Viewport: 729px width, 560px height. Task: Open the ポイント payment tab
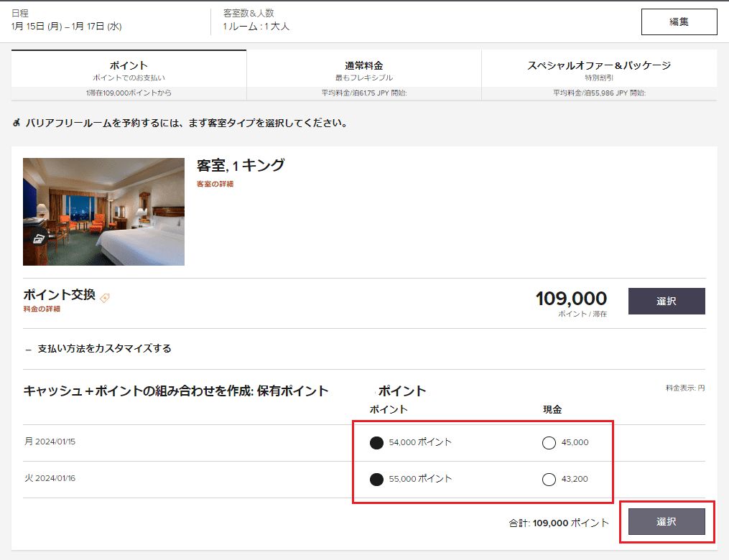(x=129, y=75)
